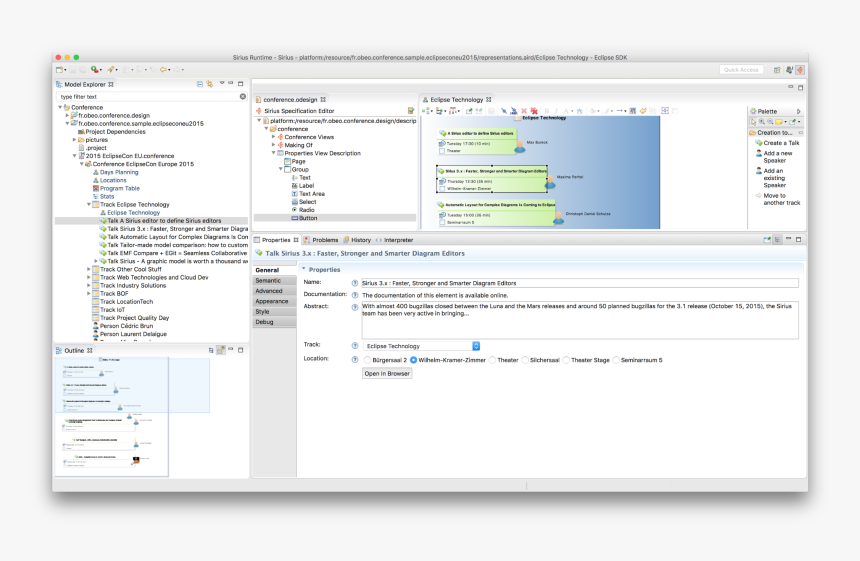Click the Outline view diagram thumbnail
This screenshot has width=860, height=561.
pyautogui.click(x=112, y=417)
